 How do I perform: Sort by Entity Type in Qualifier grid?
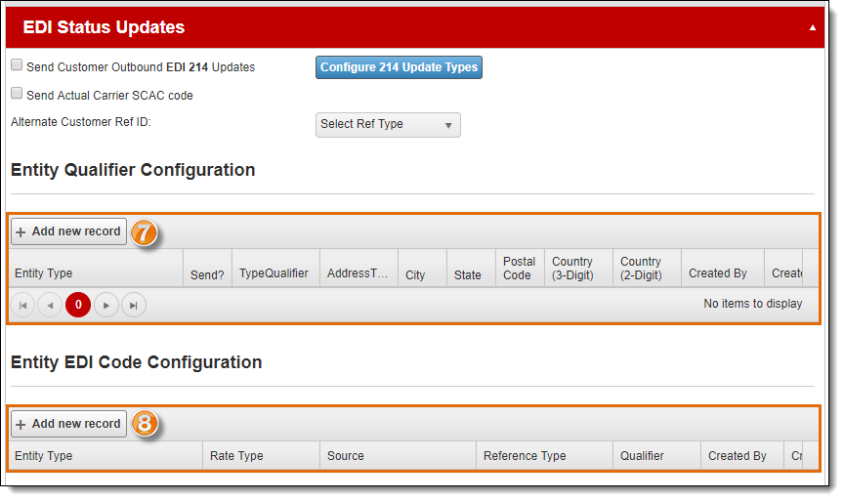click(x=44, y=274)
